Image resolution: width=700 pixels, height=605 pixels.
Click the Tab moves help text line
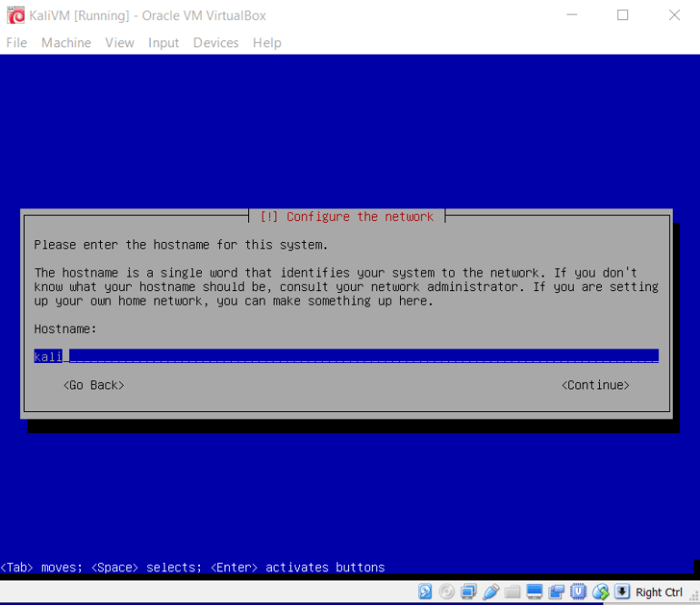coord(193,568)
